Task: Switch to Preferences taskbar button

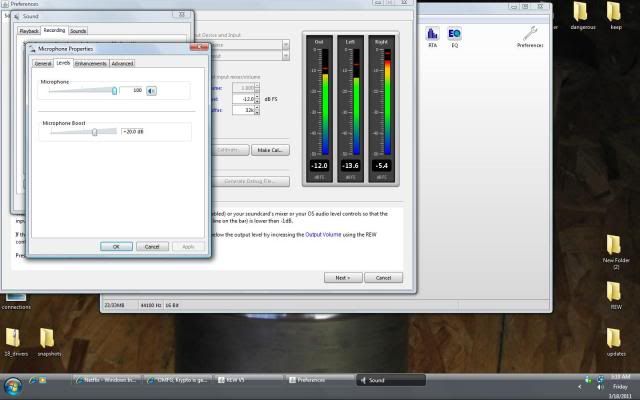Action: (320, 380)
